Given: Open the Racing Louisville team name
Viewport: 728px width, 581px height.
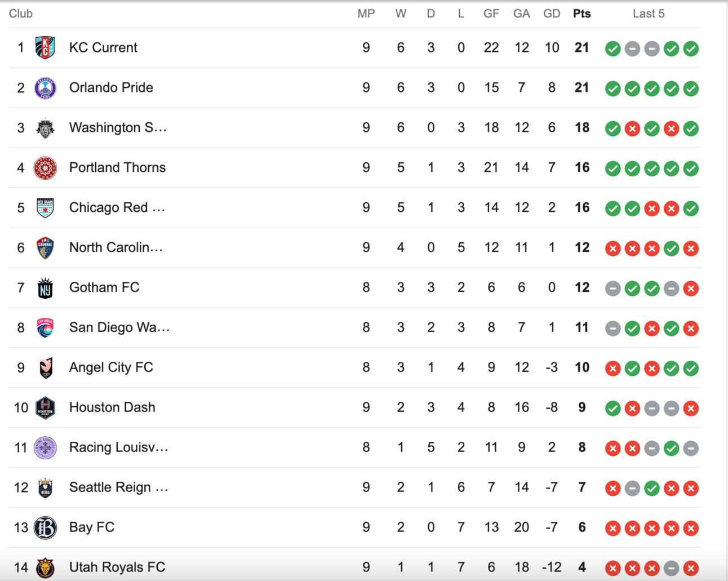Looking at the screenshot, I should coord(118,447).
